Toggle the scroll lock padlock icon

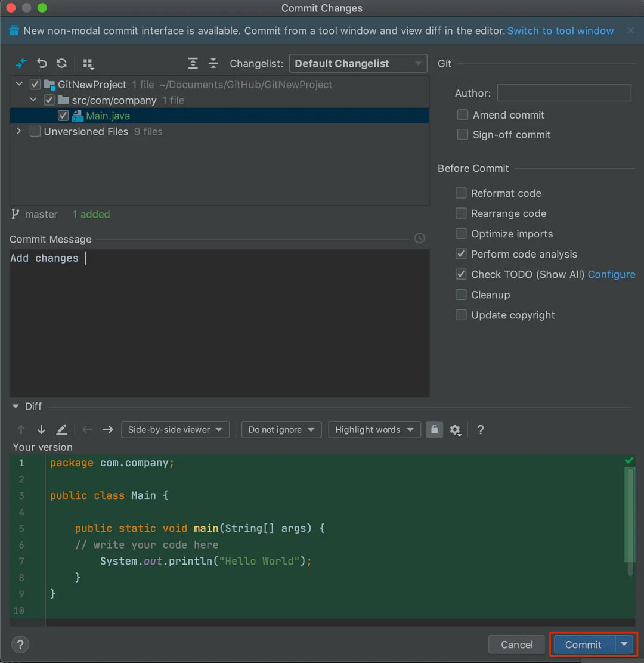[434, 430]
